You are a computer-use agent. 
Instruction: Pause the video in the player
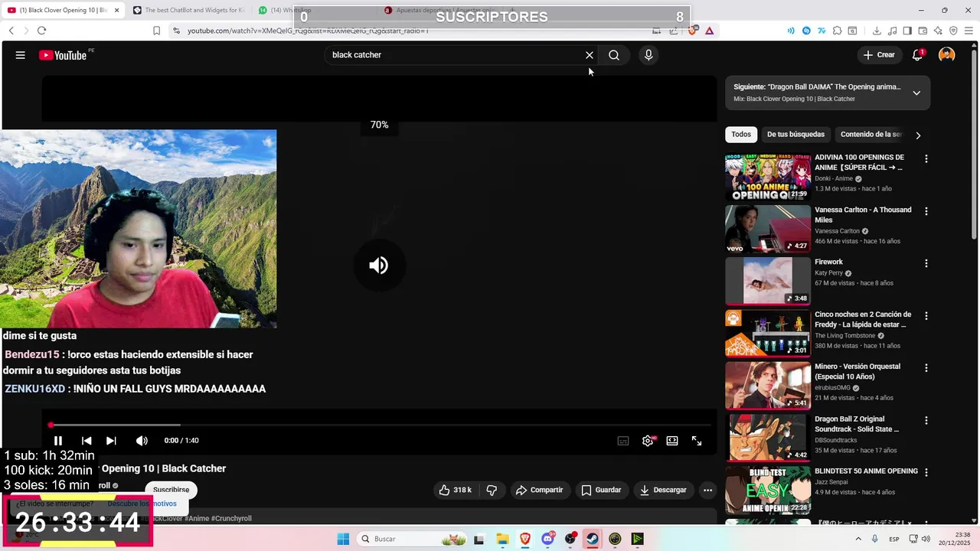[57, 441]
